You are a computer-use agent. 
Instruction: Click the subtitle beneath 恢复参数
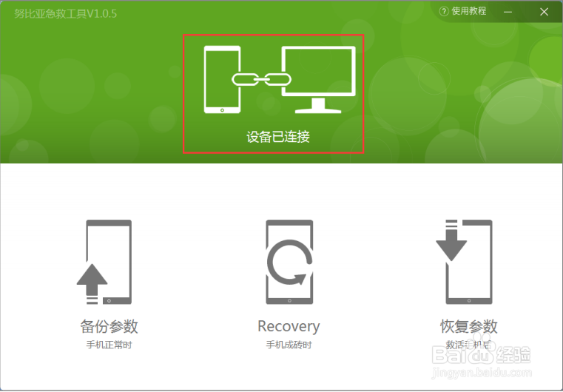[x=468, y=345]
